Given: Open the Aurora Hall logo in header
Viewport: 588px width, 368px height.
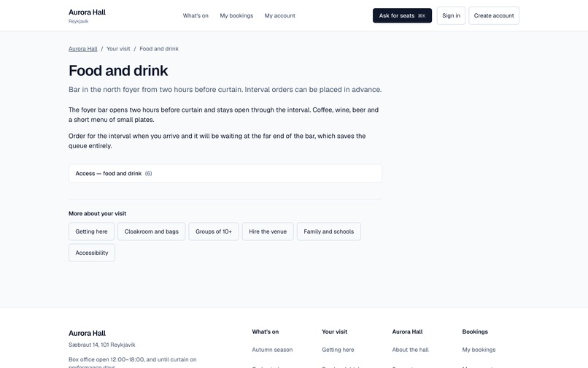Looking at the screenshot, I should 87,16.
